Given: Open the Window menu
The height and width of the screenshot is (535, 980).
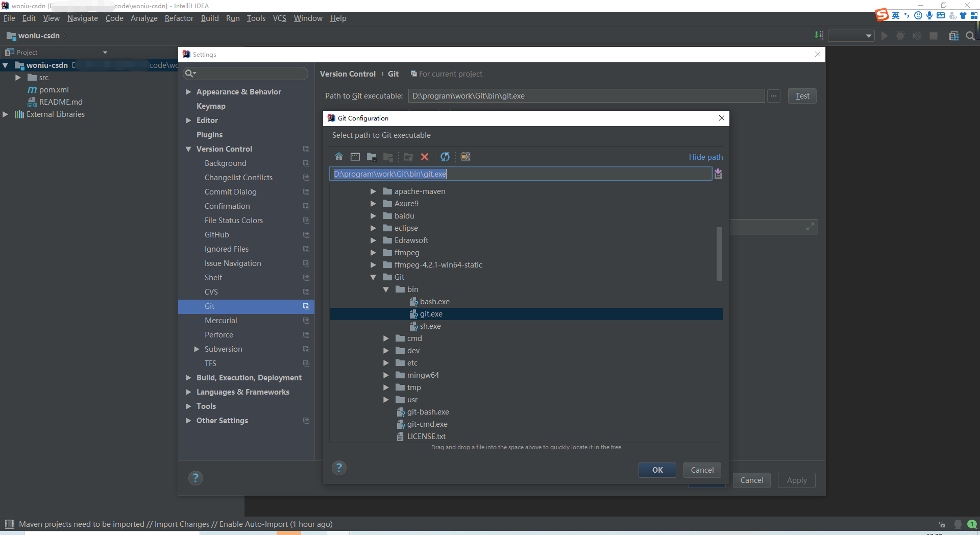Looking at the screenshot, I should [x=308, y=18].
